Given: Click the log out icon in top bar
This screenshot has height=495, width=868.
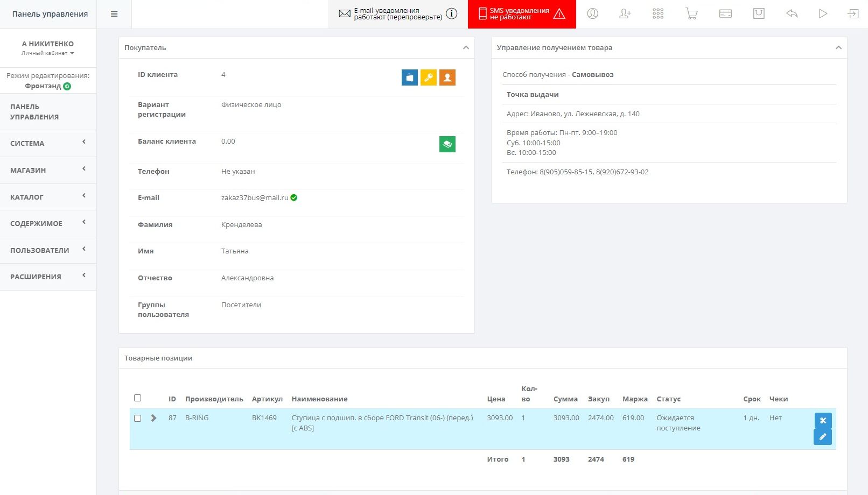Looking at the screenshot, I should click(853, 14).
